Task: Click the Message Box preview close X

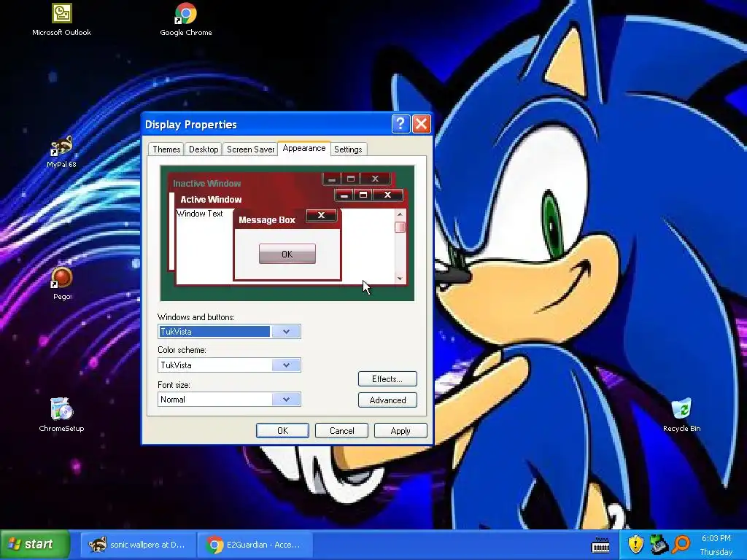Action: pos(322,215)
